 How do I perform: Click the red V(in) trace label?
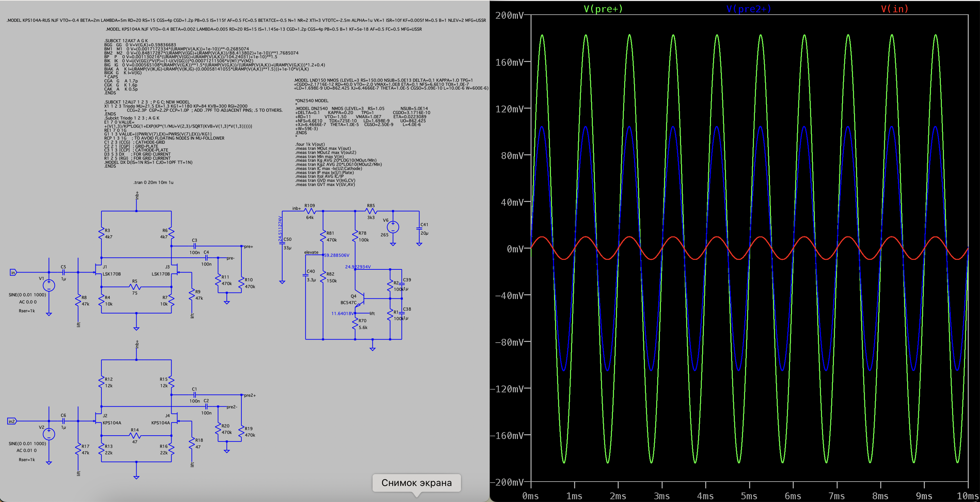pos(895,9)
